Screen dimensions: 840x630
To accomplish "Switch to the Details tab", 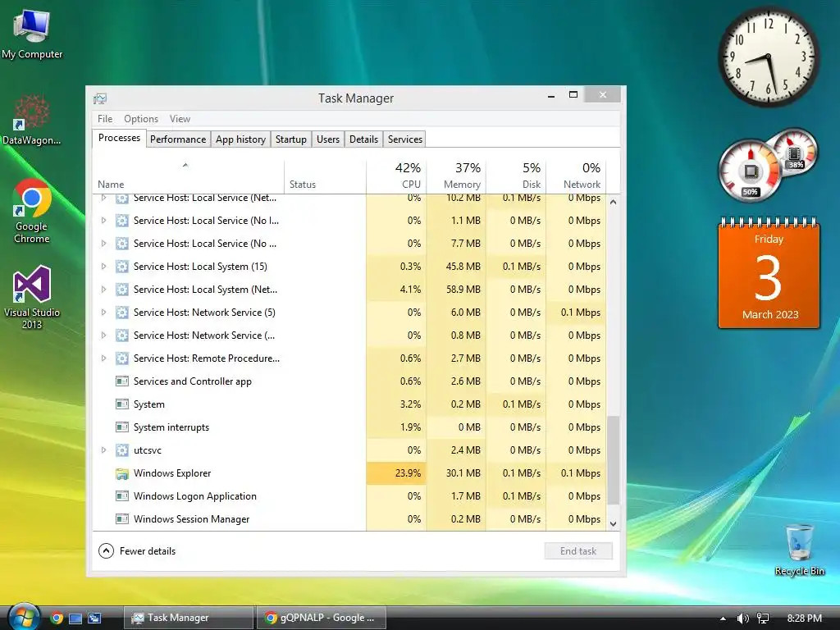I will tap(363, 139).
